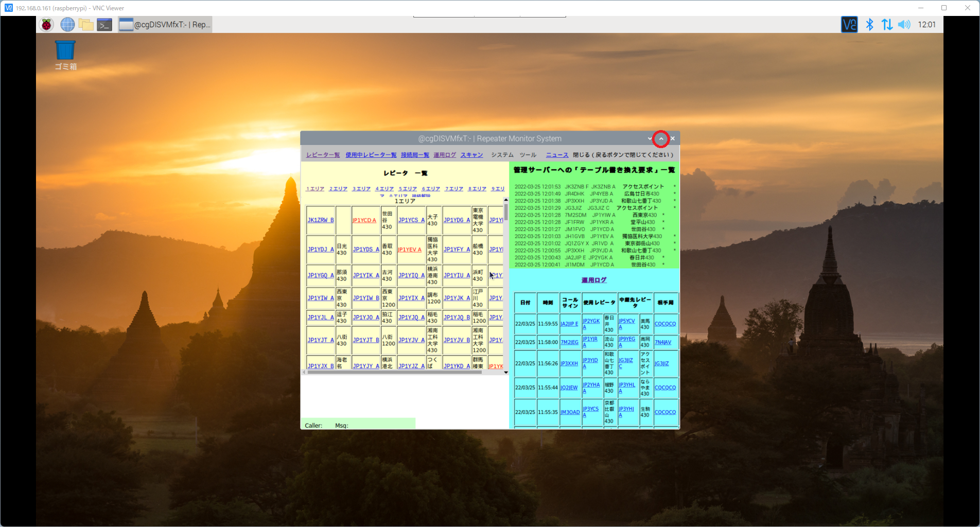Open callsign JA2JIP E in log table
The height and width of the screenshot is (527, 980).
point(569,324)
